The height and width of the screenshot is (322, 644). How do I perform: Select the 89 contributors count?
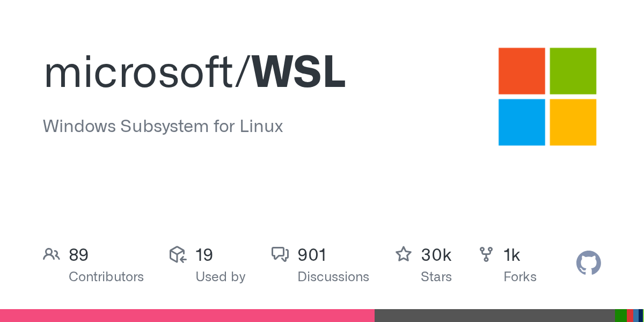[x=78, y=255]
